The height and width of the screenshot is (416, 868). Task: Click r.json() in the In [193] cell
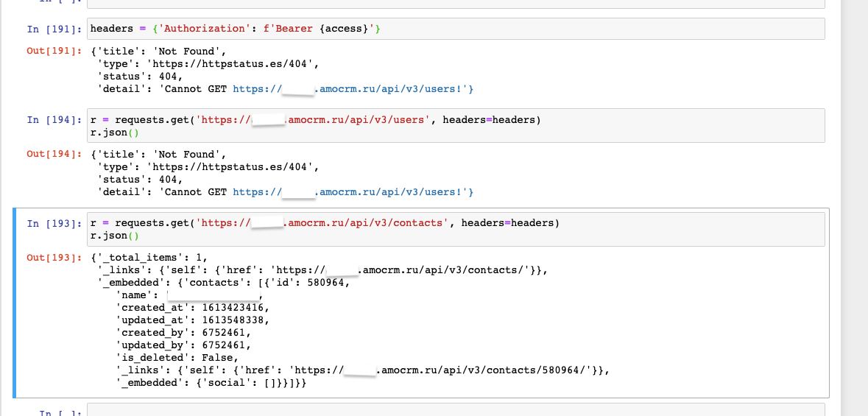pos(115,236)
